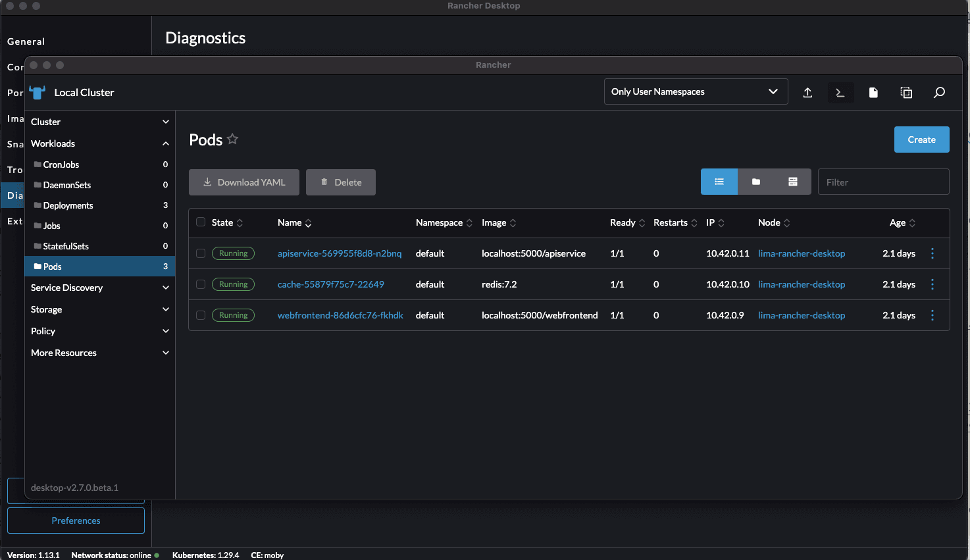The height and width of the screenshot is (560, 970).
Task: Select all pods with header checkbox
Action: (201, 222)
